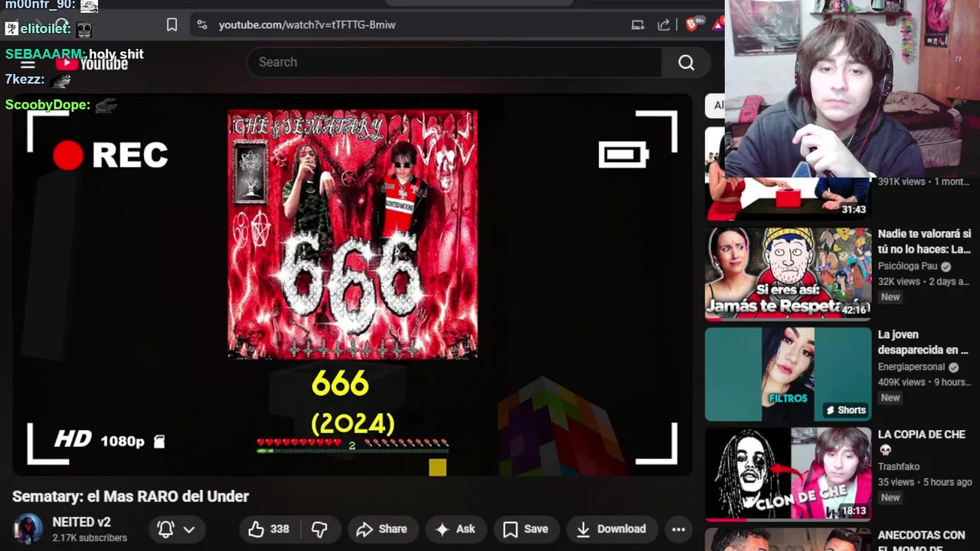980x551 pixels.
Task: Open Trashfako channel name
Action: (x=899, y=467)
